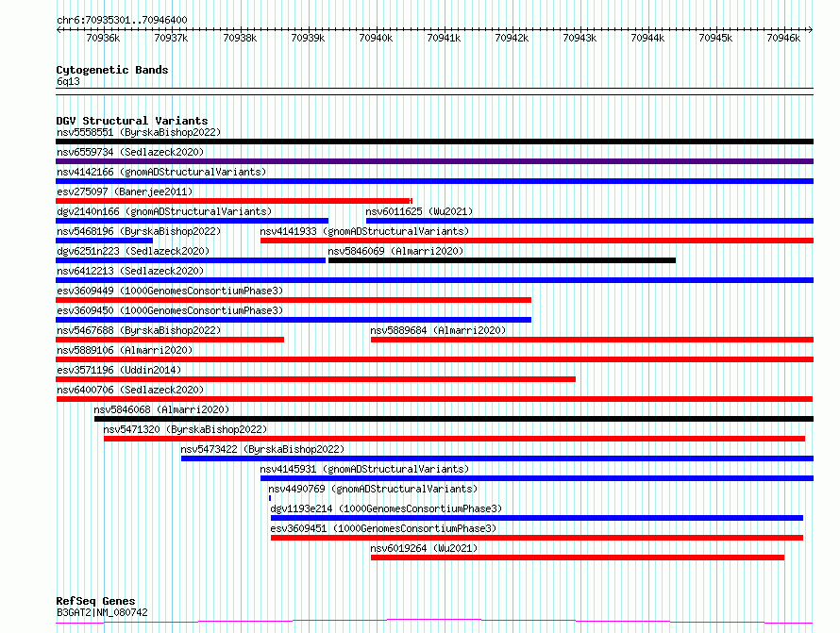The height and width of the screenshot is (633, 840).
Task: Select the blue esv3609450 variant bar
Action: pos(294,320)
